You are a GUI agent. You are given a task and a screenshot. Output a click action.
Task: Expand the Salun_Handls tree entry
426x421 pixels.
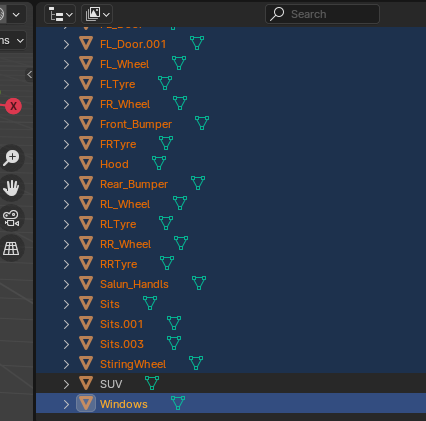[x=66, y=284]
